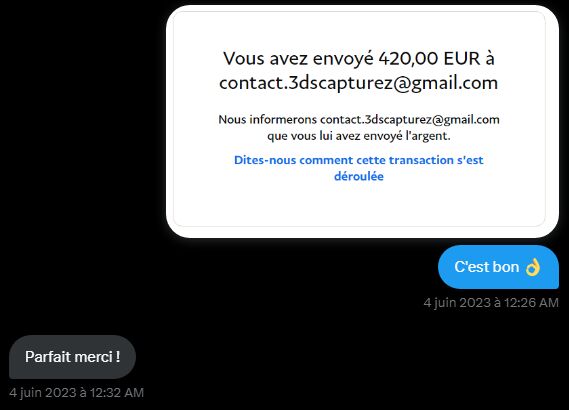Click the OK hand emoji
The image size is (569, 410).
click(x=533, y=268)
